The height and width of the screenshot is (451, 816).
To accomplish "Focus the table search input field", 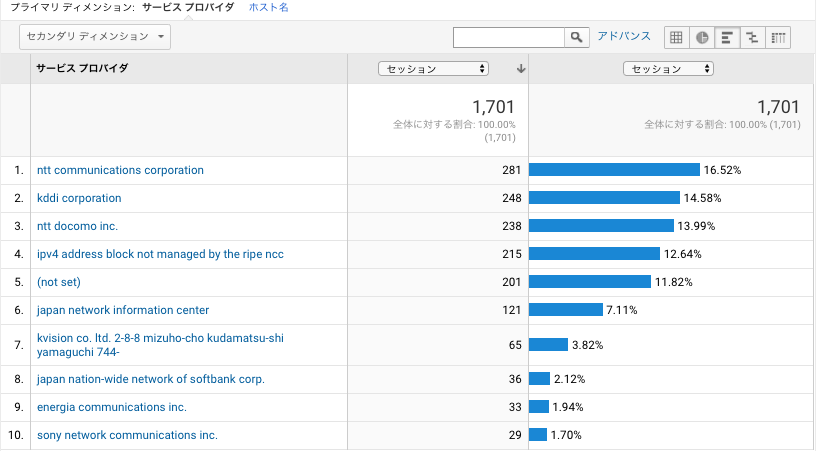I will coord(508,37).
